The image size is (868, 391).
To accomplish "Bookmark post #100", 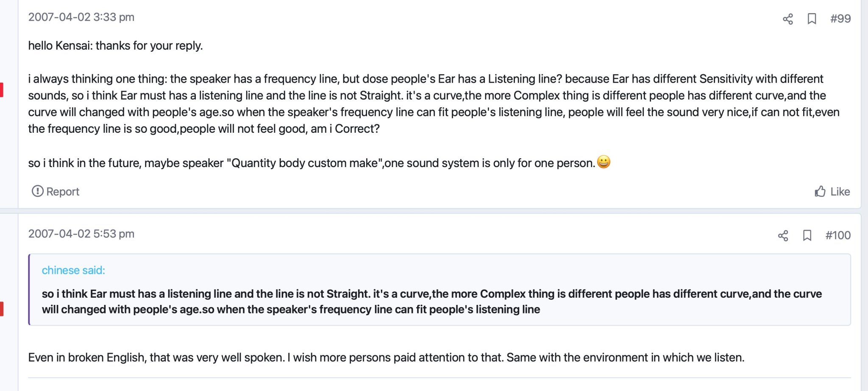I will 807,235.
